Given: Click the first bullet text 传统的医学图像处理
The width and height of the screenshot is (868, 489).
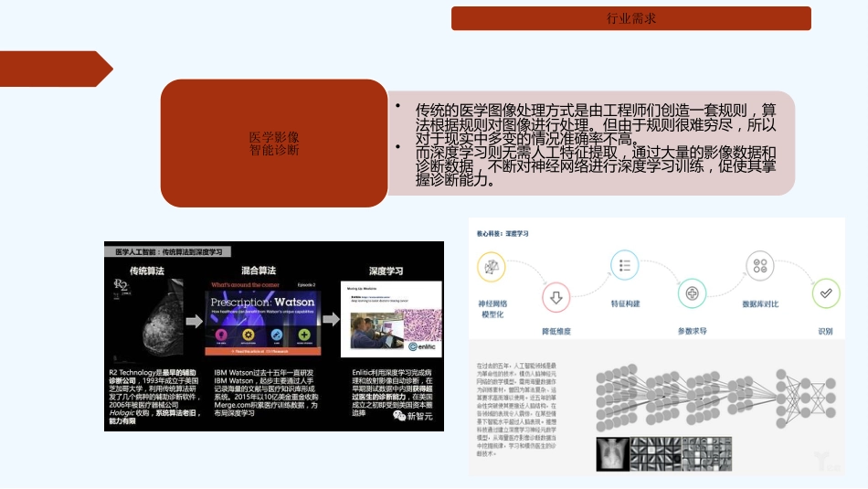Looking at the screenshot, I should (x=596, y=124).
